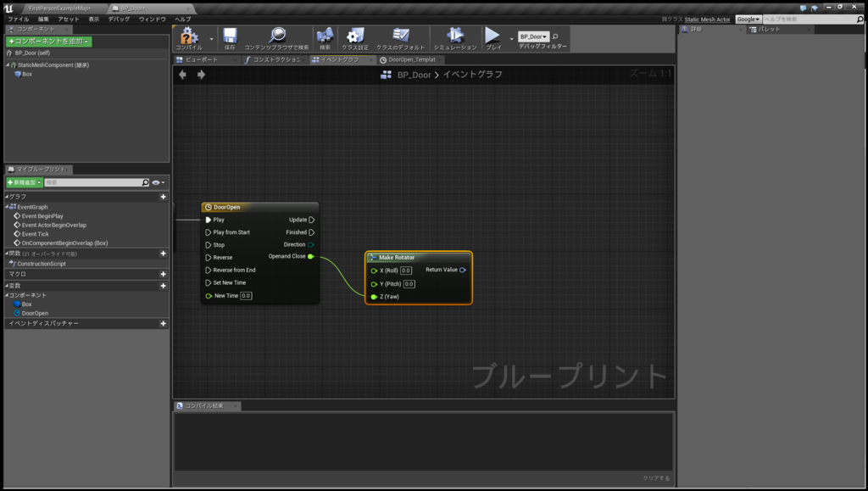The height and width of the screenshot is (491, 868).
Task: Click the New Time input pin
Action: 209,296
